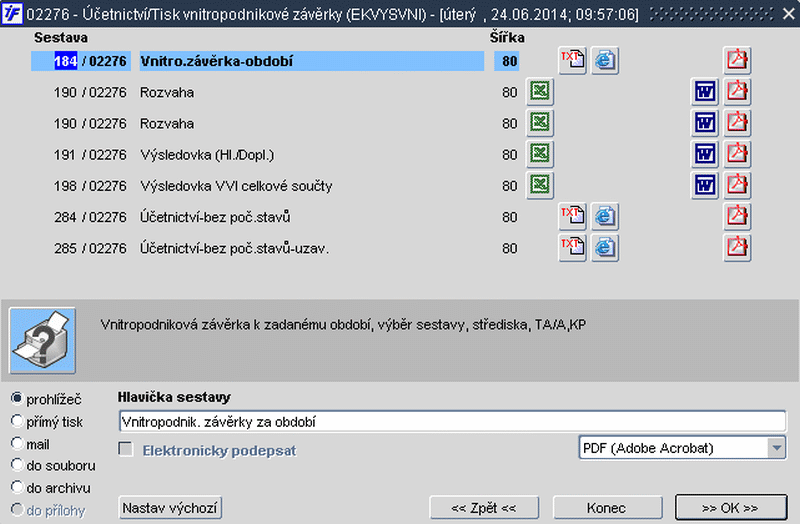Choose the do archivu radio button
Screen dimensions: 800x524
[x=17, y=487]
